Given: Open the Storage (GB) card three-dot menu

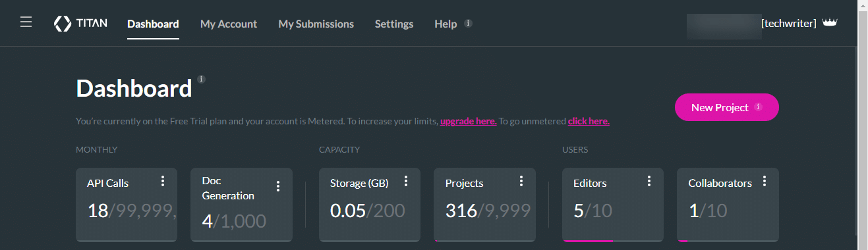Looking at the screenshot, I should coord(406,181).
